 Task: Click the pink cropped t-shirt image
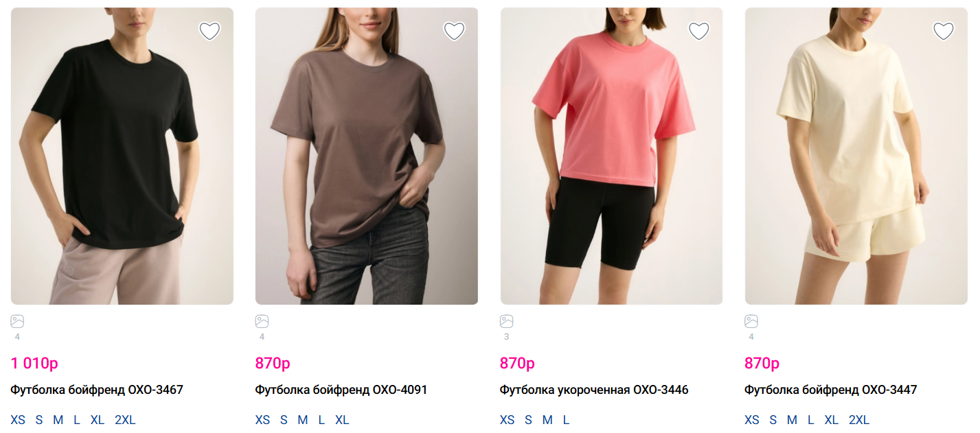coord(611,156)
